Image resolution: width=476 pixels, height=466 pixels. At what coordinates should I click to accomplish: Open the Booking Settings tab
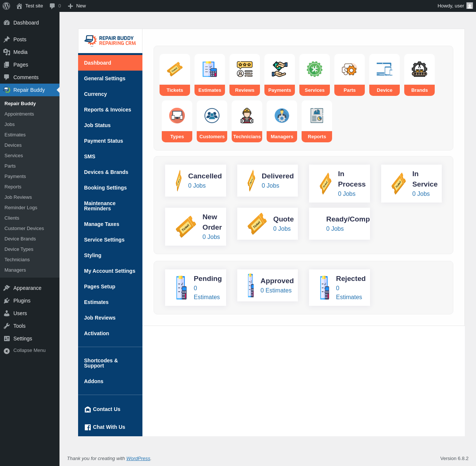coord(110,188)
